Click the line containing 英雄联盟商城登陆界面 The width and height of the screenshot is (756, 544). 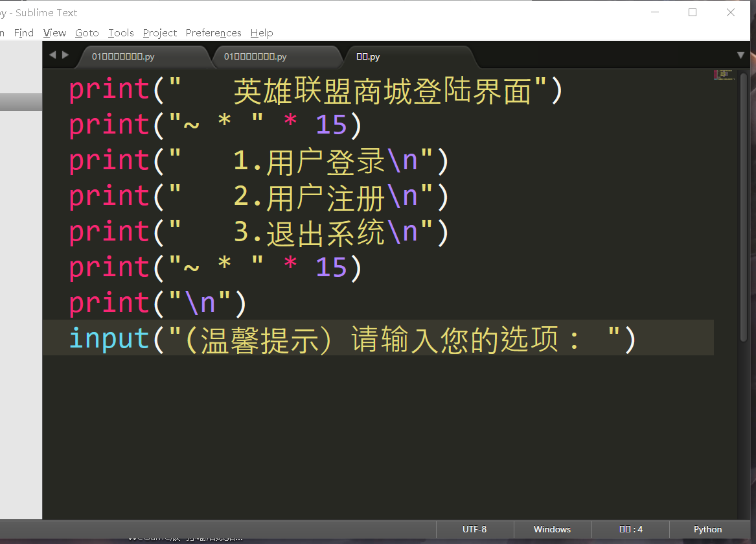[x=315, y=90]
